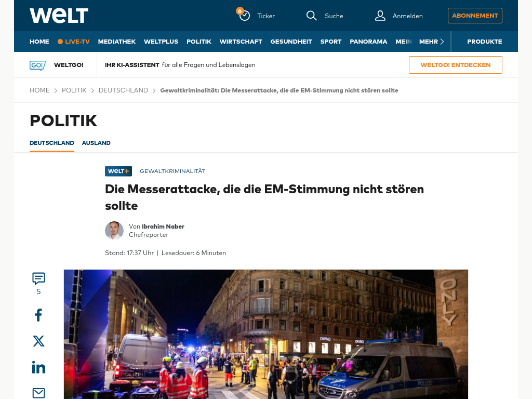532x399 pixels.
Task: Share article on Facebook
Action: coord(38,315)
